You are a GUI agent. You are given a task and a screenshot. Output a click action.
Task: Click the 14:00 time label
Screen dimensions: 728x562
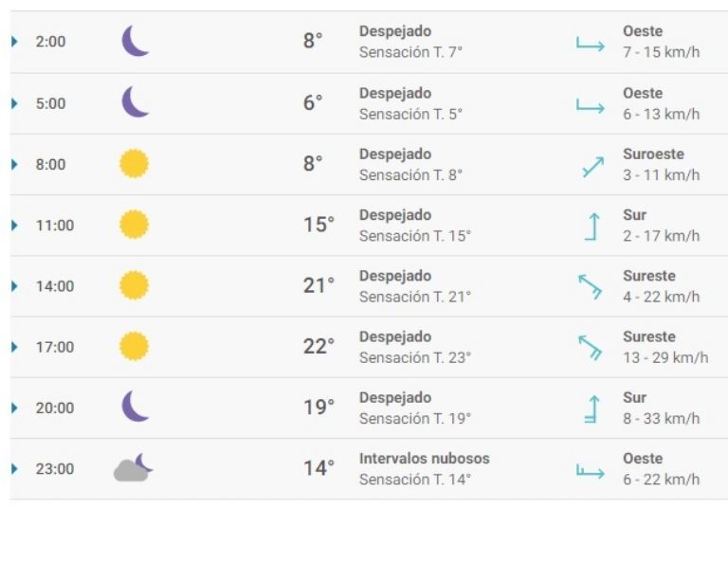(x=54, y=286)
